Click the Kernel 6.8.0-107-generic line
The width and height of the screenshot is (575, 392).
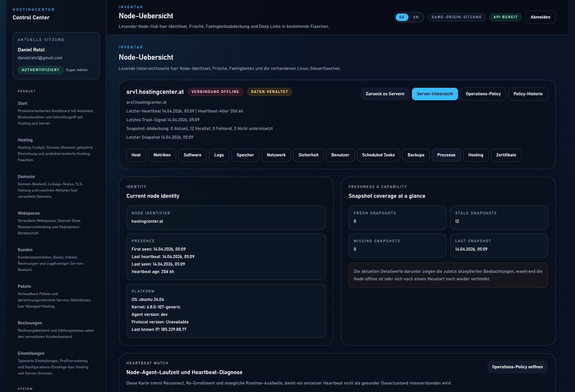[156, 307]
